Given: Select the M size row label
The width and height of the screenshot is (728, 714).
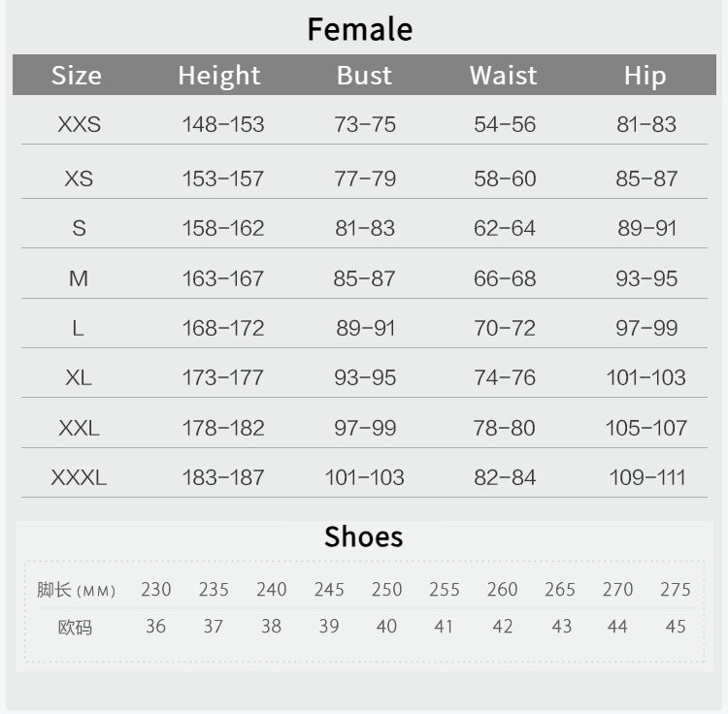Looking at the screenshot, I should [79, 278].
